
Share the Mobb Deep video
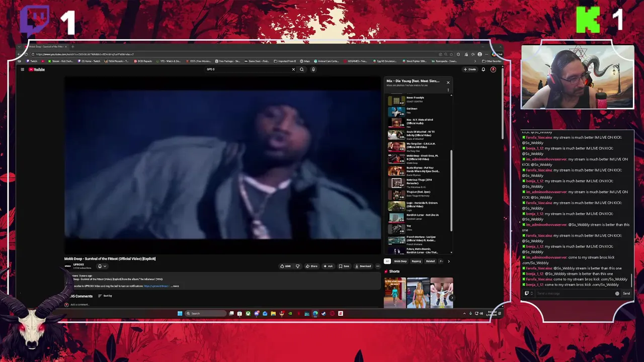tap(311, 266)
